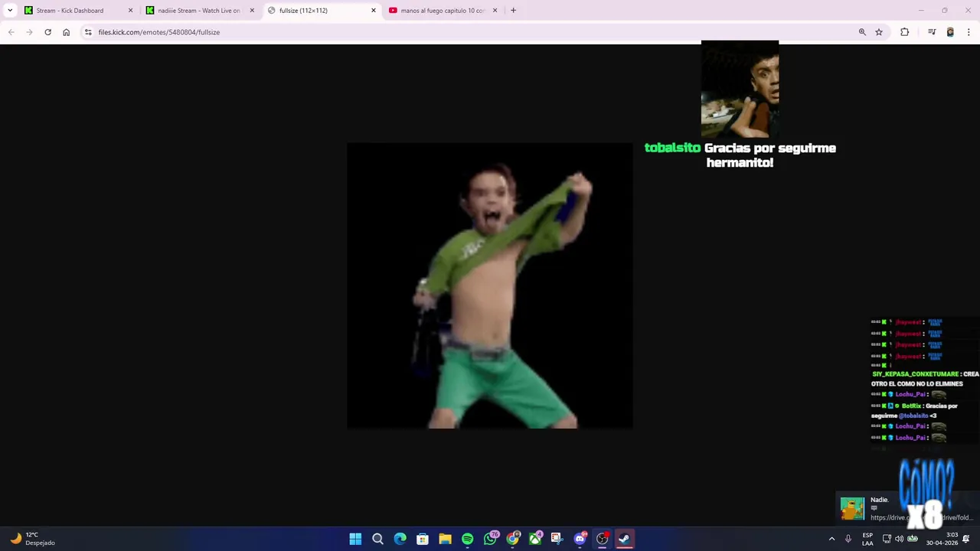Change the ESP LAA input language
The width and height of the screenshot is (980, 551).
[867, 539]
